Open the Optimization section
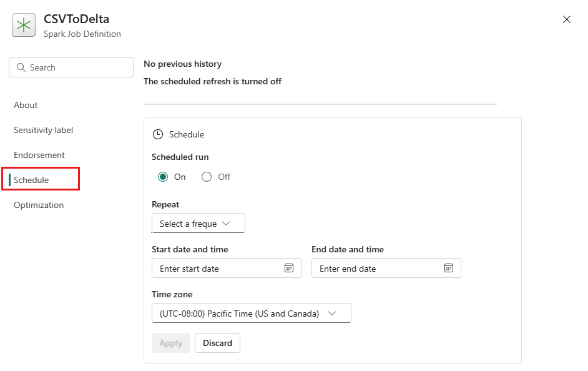The height and width of the screenshot is (371, 588). [39, 205]
